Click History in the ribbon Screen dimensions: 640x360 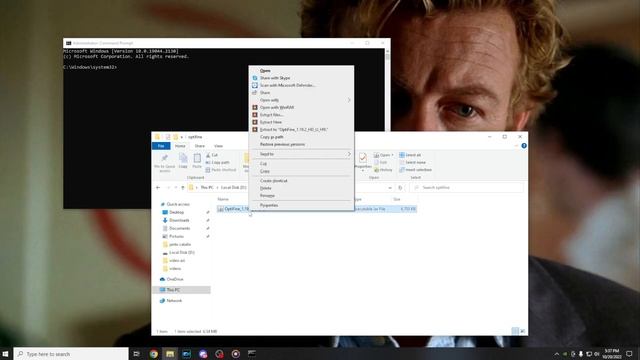(383, 170)
